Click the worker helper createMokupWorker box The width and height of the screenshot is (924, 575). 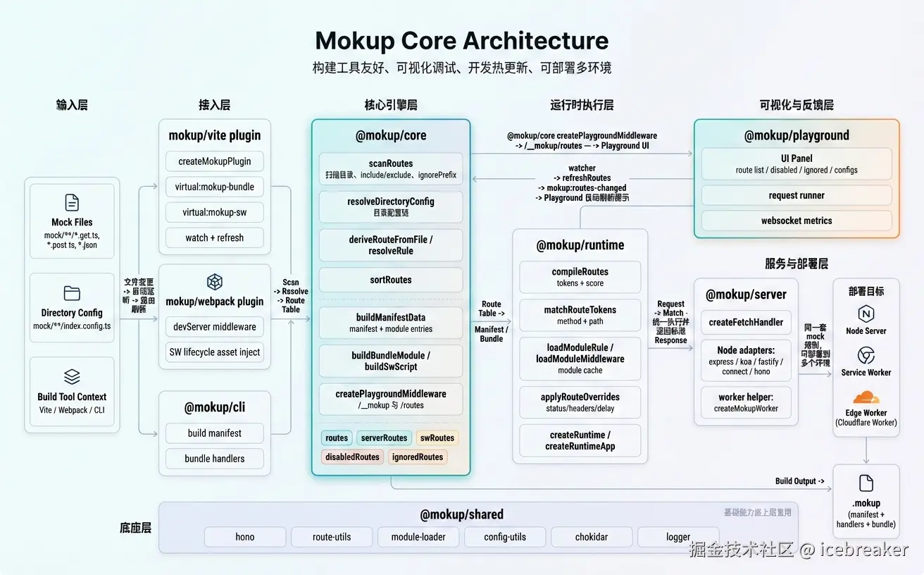[x=746, y=402]
